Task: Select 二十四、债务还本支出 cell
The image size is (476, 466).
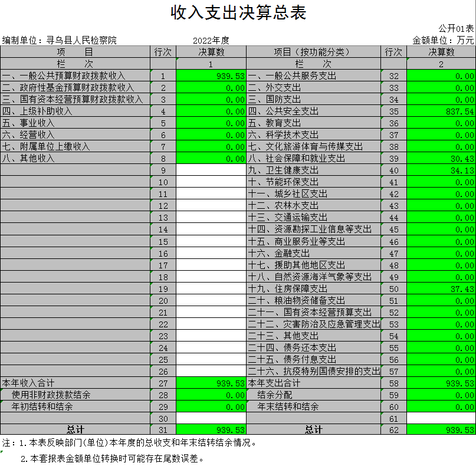Action: pos(314,348)
